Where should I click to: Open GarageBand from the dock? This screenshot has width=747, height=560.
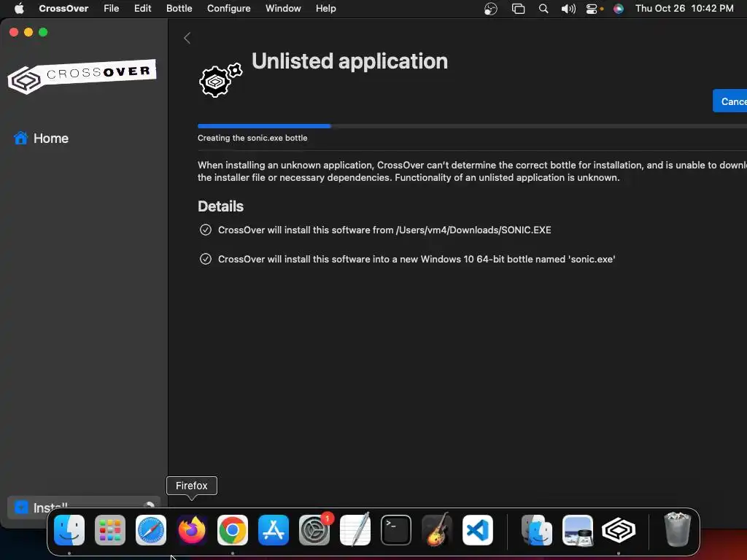click(x=437, y=530)
